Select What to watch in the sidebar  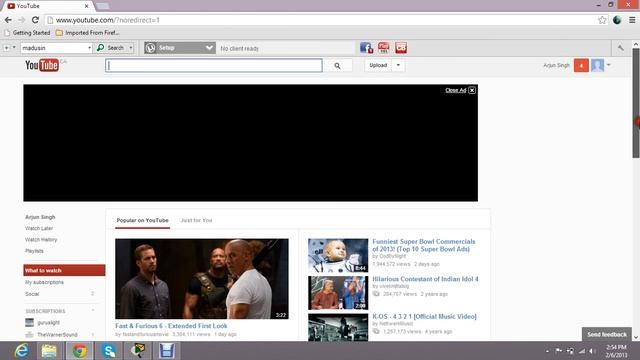[x=64, y=270]
